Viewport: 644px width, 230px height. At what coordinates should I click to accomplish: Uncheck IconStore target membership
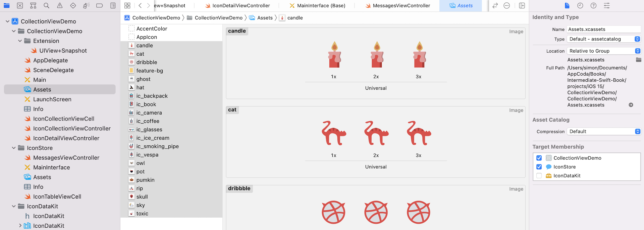coord(539,167)
